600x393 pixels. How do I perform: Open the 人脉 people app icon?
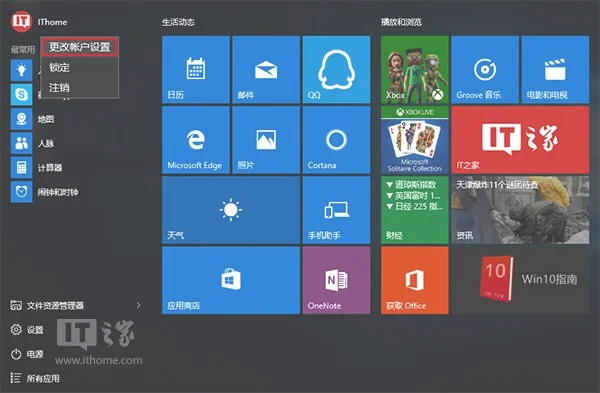tap(21, 143)
